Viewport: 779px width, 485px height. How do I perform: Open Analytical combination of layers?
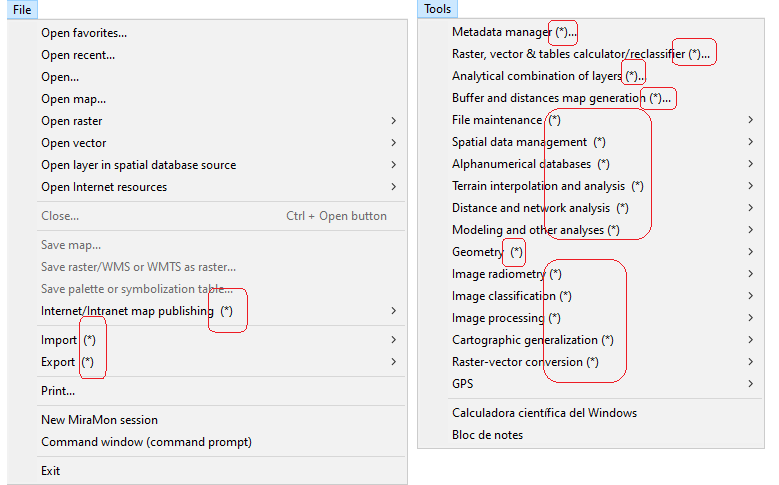pyautogui.click(x=536, y=76)
